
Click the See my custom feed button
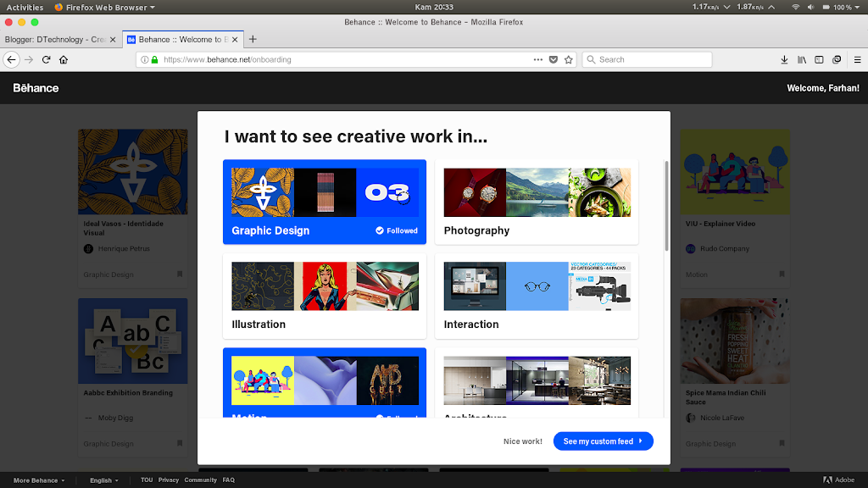pos(603,441)
